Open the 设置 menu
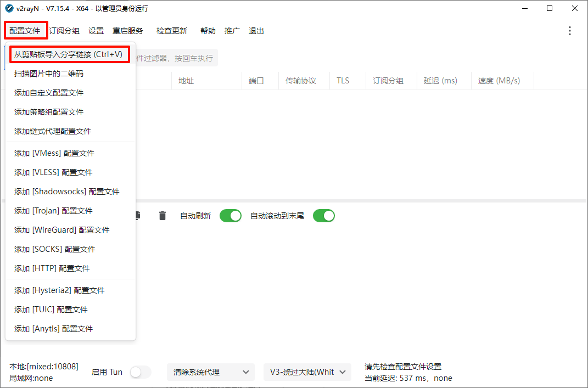The height and width of the screenshot is (388, 588). point(96,31)
